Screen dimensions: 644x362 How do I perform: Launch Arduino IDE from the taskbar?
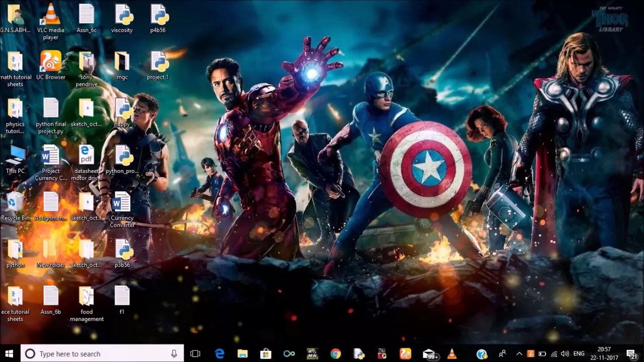pyautogui.click(x=289, y=353)
